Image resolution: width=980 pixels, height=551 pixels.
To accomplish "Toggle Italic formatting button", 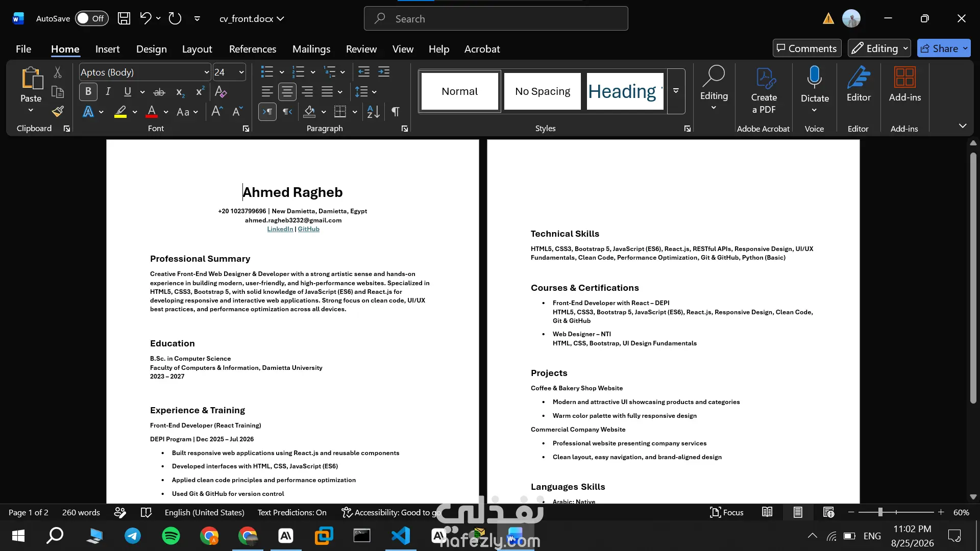I will (x=108, y=92).
